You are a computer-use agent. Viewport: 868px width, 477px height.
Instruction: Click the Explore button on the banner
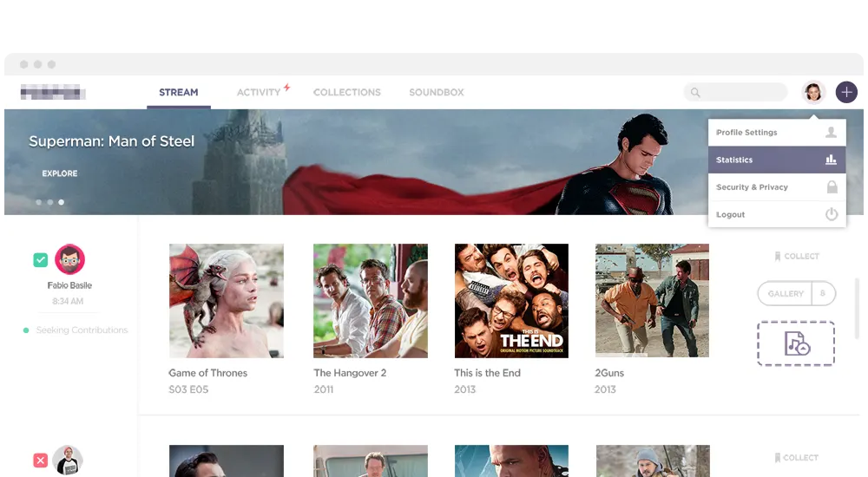tap(60, 173)
